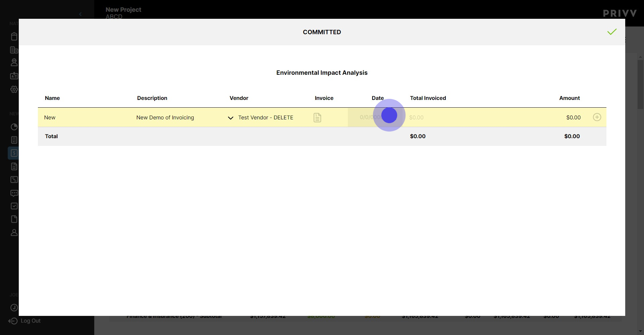Click the Log Out link
This screenshot has height=335, width=644.
coord(24,321)
